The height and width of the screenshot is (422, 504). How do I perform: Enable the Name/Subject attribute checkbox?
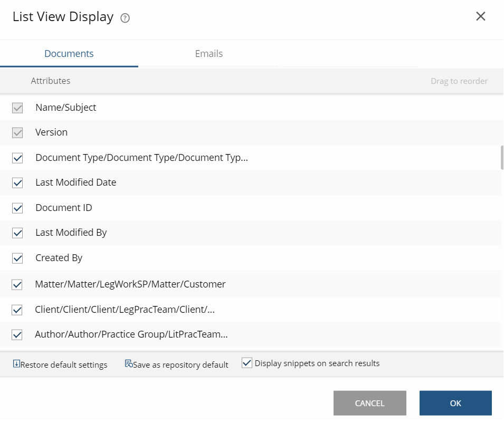[17, 107]
